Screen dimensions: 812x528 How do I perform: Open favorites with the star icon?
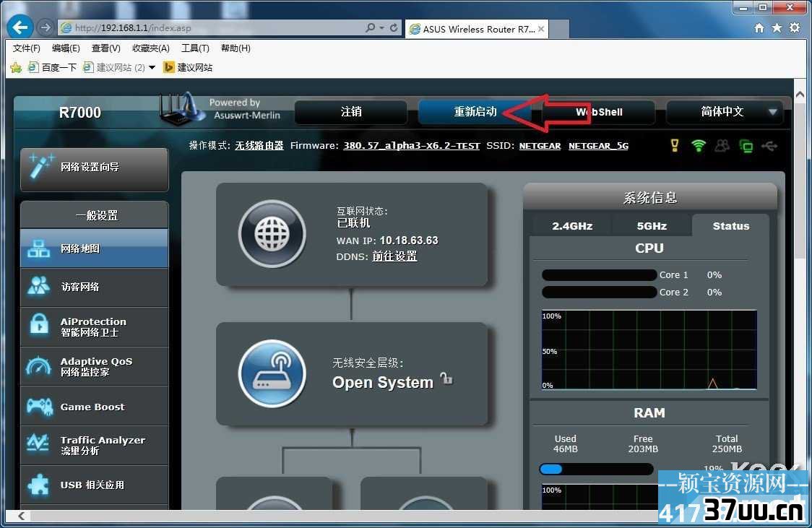(x=777, y=28)
